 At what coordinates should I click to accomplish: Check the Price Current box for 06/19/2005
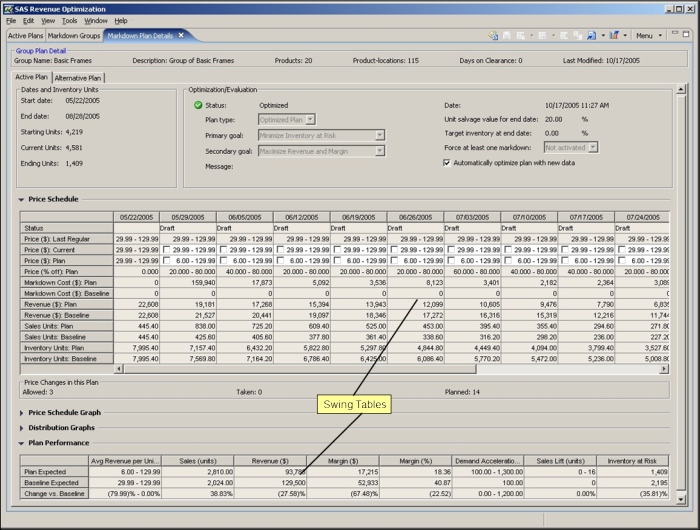pyautogui.click(x=338, y=250)
